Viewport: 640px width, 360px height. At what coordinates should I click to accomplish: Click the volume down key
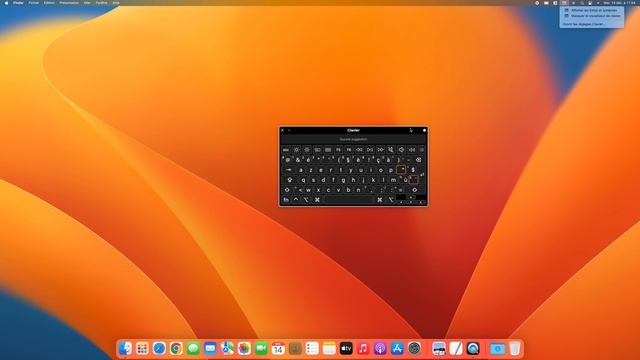coord(401,150)
